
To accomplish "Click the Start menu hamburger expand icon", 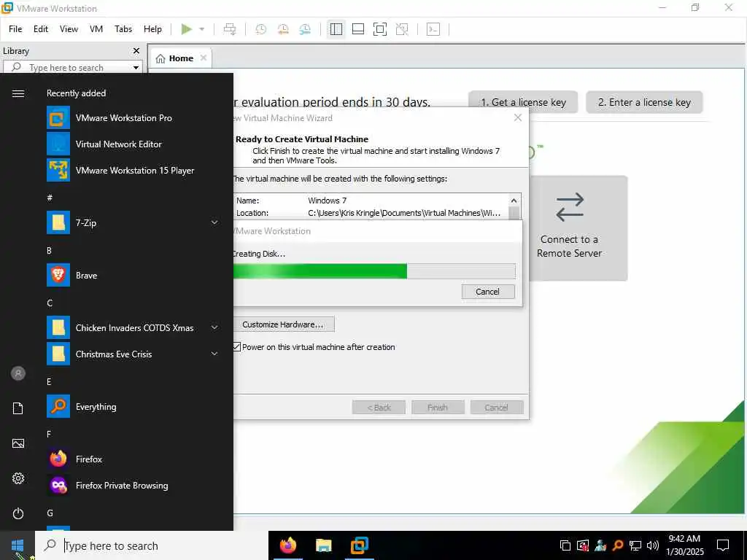I will pos(18,93).
